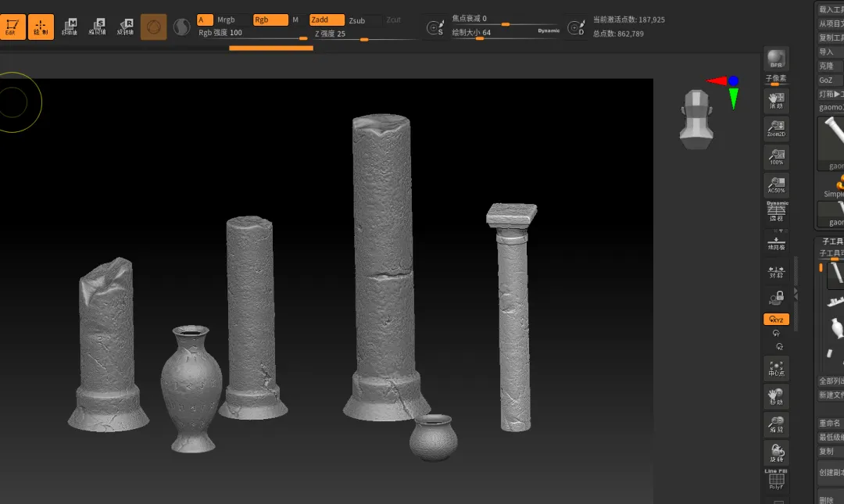Click the 重命名 rename button
This screenshot has height=504, width=844.
click(x=828, y=423)
